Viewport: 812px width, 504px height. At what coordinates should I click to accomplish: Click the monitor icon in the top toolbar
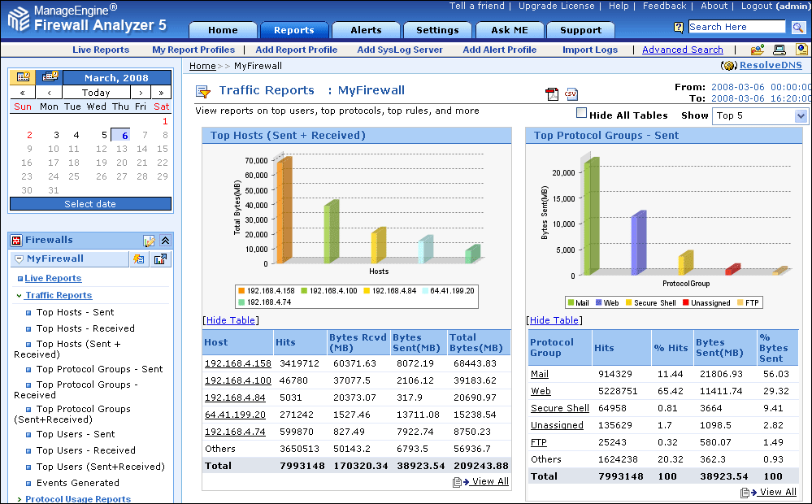click(x=779, y=50)
